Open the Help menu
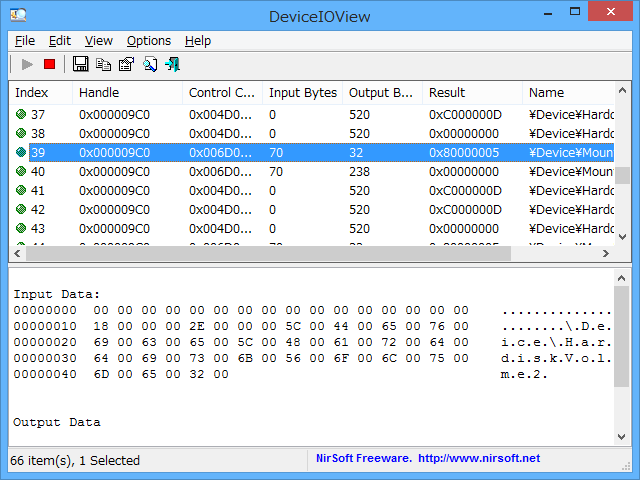 (198, 41)
